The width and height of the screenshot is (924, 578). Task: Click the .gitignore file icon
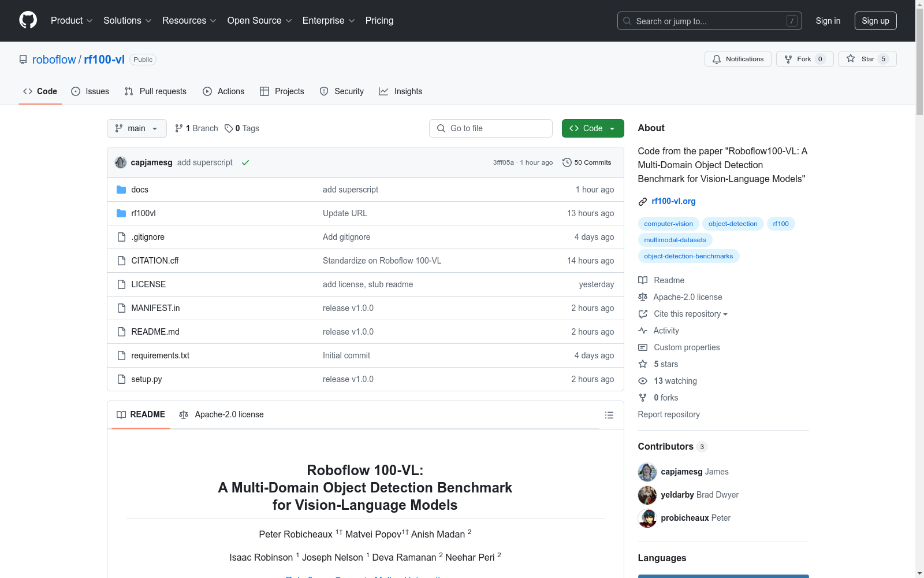tap(121, 237)
